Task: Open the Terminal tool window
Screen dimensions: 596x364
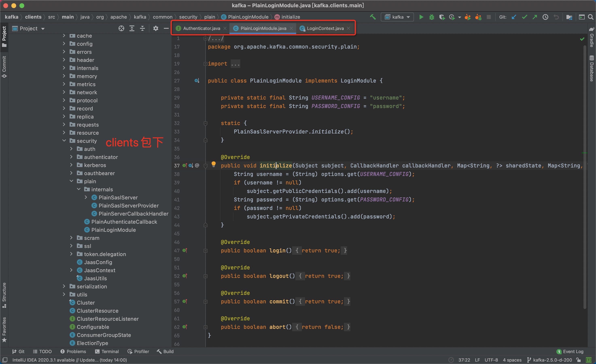Action: tap(107, 351)
